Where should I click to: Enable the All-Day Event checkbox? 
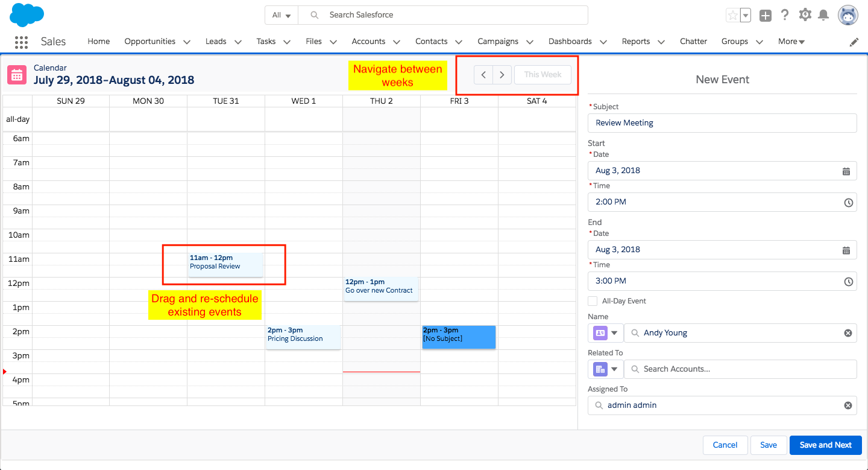(x=593, y=301)
